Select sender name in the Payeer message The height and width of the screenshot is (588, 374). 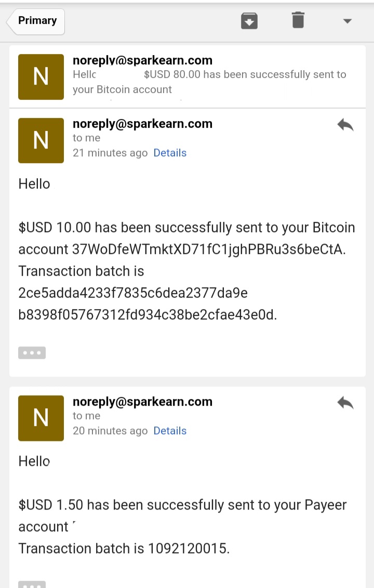click(x=142, y=402)
